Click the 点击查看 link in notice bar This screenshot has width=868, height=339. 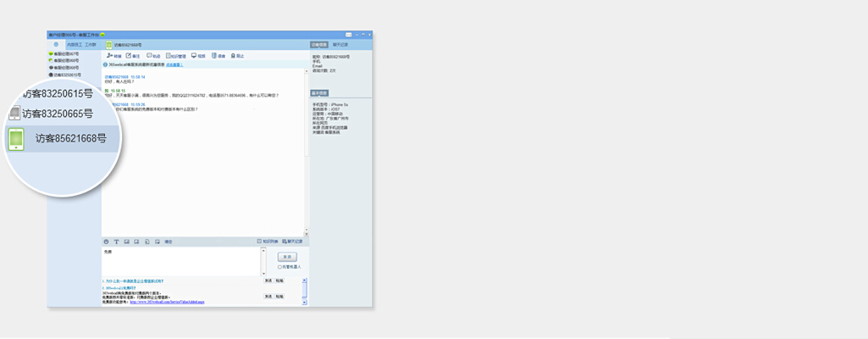pos(174,64)
